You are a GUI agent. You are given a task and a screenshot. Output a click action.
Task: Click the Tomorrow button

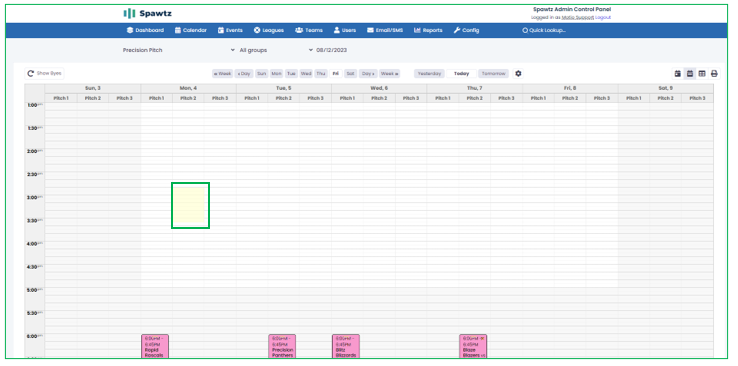[493, 74]
